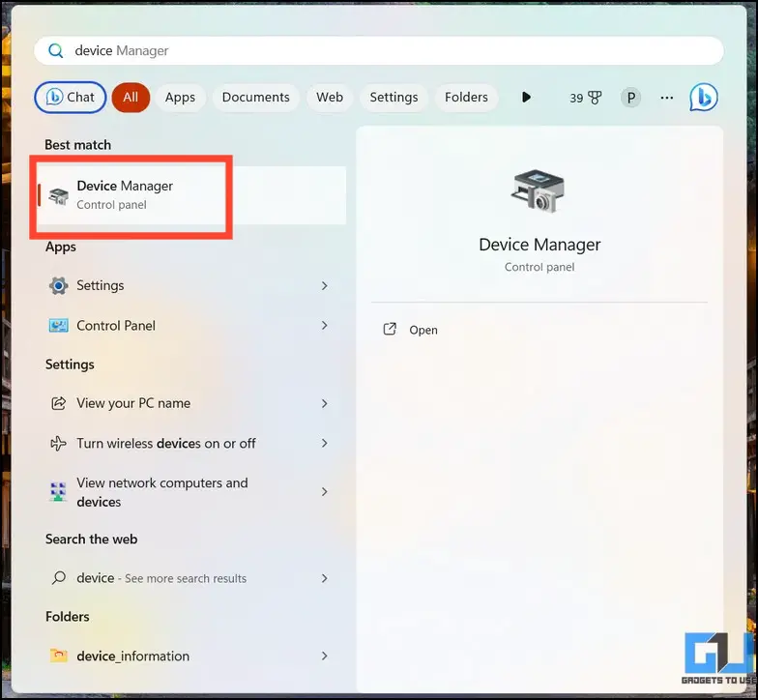The width and height of the screenshot is (758, 700).
Task: Expand the device_information result chevron
Action: click(325, 656)
